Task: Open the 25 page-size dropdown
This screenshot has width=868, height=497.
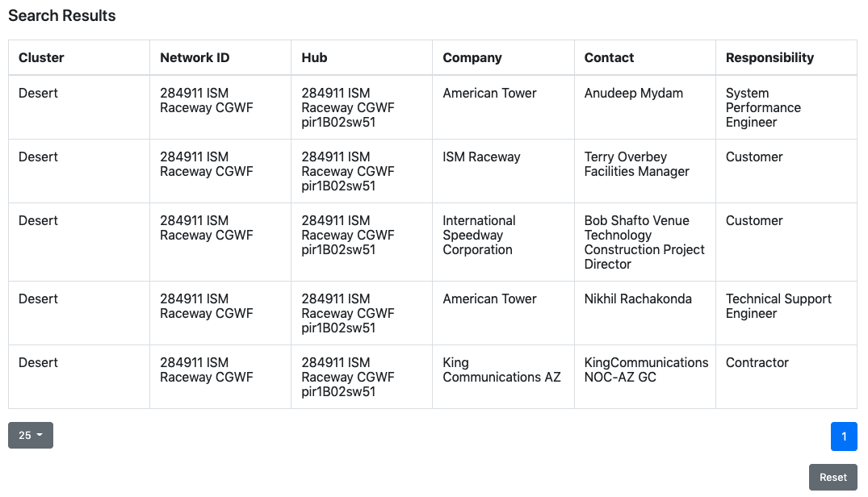Action: [x=31, y=436]
